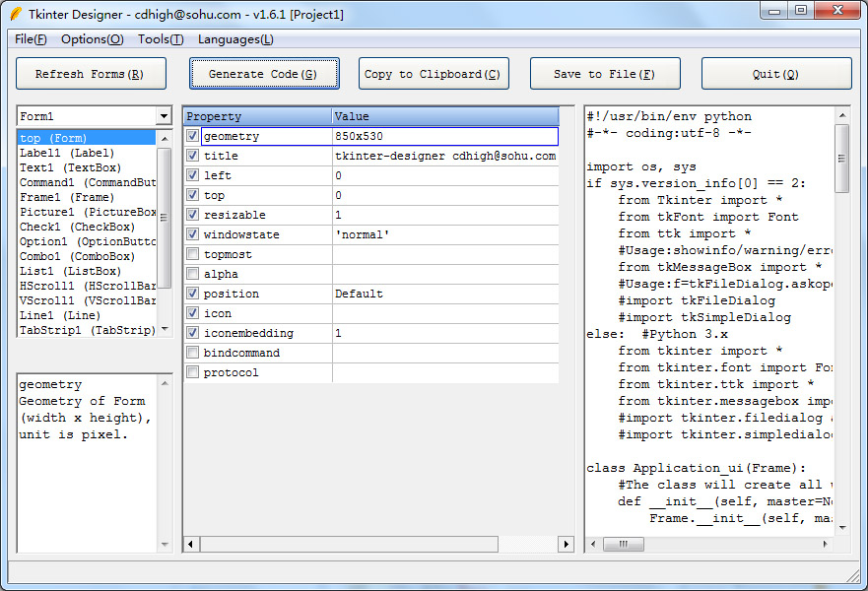The height and width of the screenshot is (591, 868).
Task: Enable the topmost property checkbox
Action: 191,253
